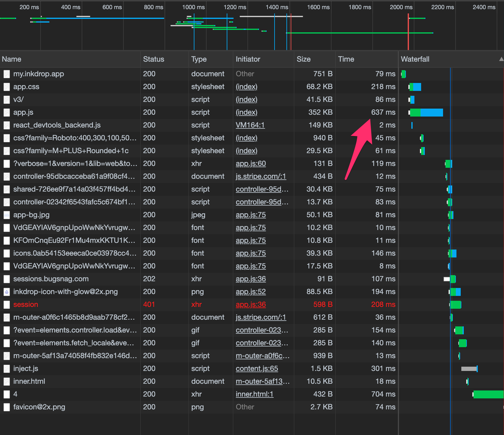This screenshot has height=435, width=504.
Task: Sort requests by the Time column header
Action: point(346,59)
